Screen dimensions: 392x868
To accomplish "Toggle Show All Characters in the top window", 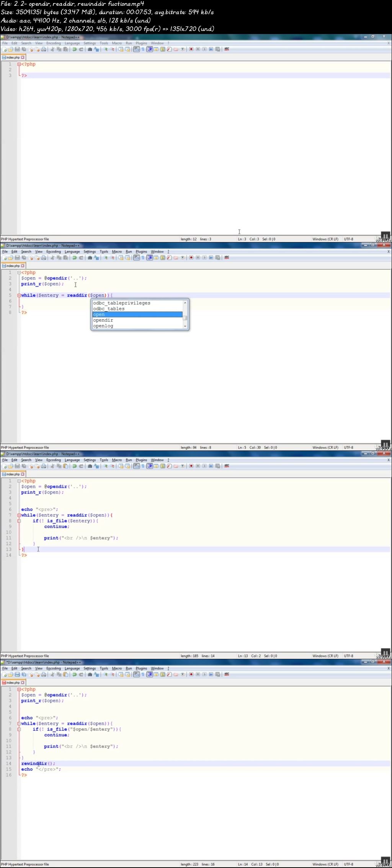I will point(143,49).
